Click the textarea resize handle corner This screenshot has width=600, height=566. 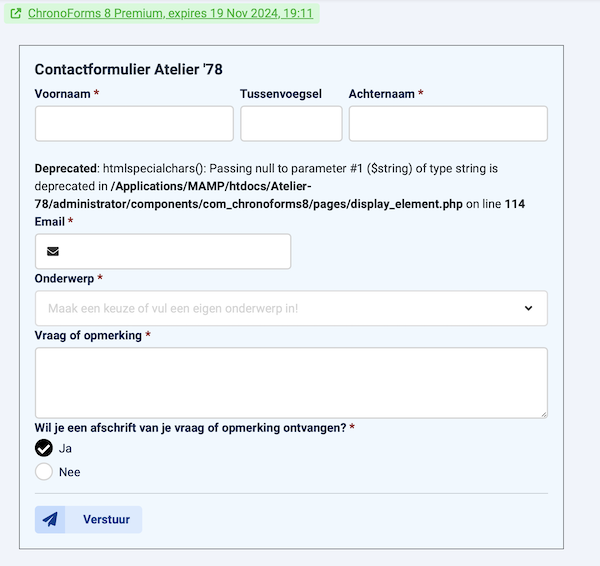543,413
